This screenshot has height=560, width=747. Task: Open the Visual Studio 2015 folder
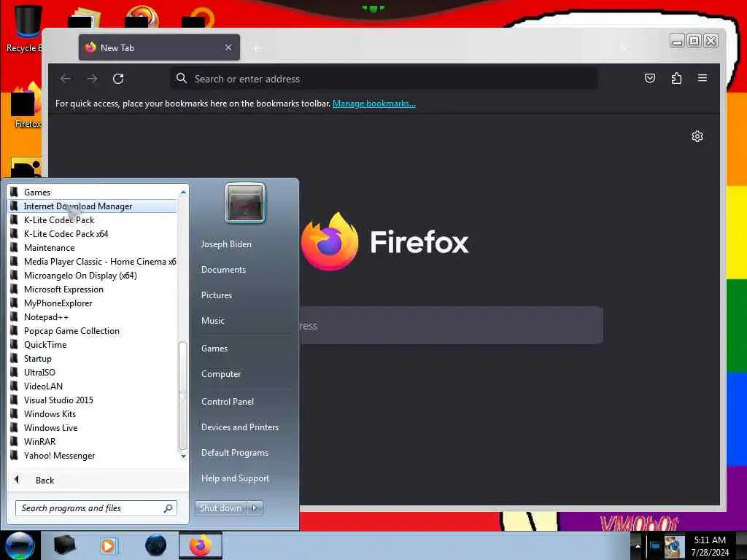tap(93, 400)
